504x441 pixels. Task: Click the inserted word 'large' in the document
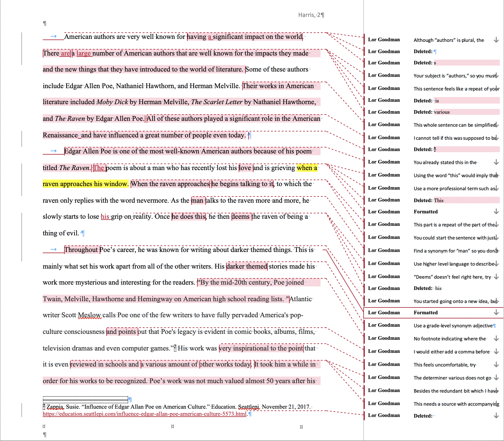pos(83,53)
